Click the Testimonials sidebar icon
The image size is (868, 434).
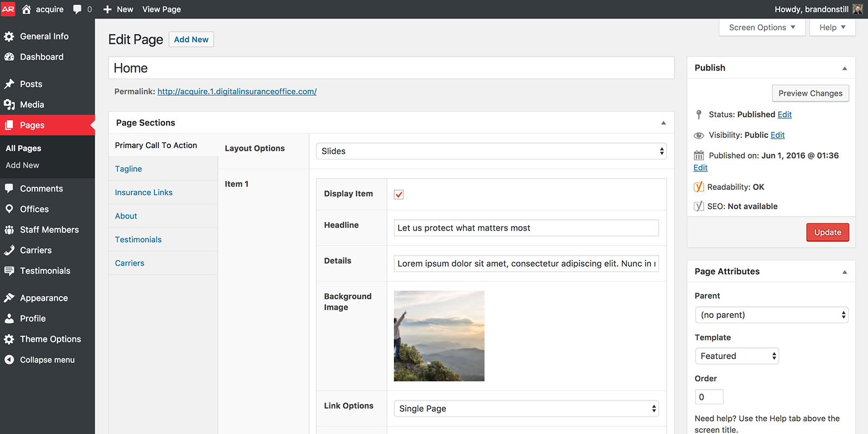pyautogui.click(x=9, y=271)
